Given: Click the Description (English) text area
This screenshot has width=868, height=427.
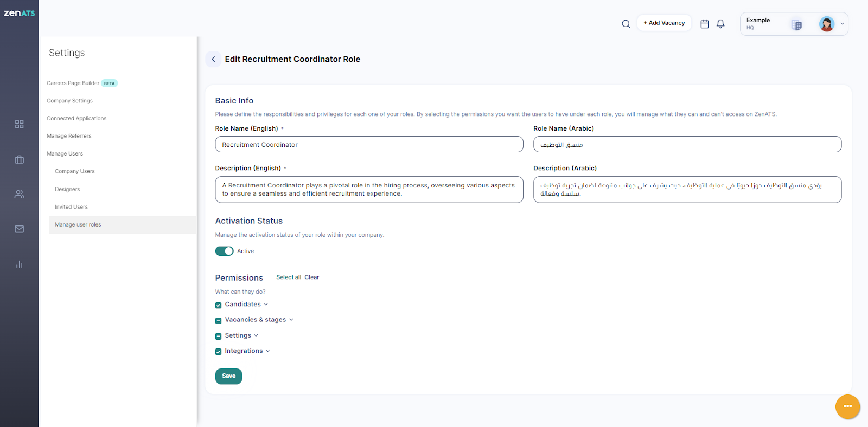Looking at the screenshot, I should pos(369,190).
